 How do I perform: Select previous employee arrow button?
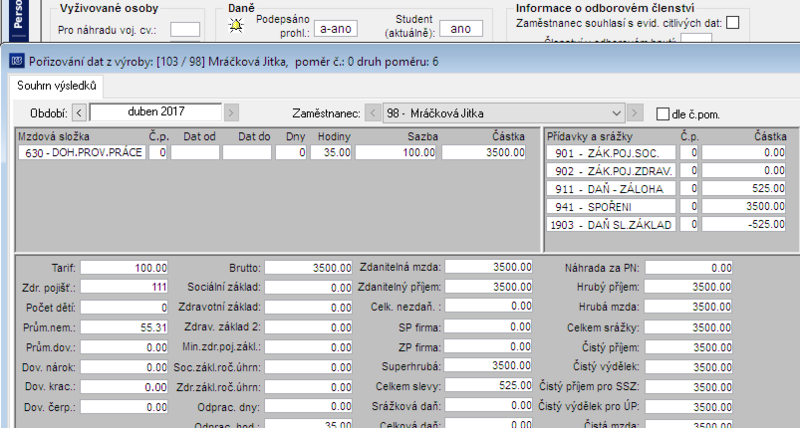coord(373,113)
